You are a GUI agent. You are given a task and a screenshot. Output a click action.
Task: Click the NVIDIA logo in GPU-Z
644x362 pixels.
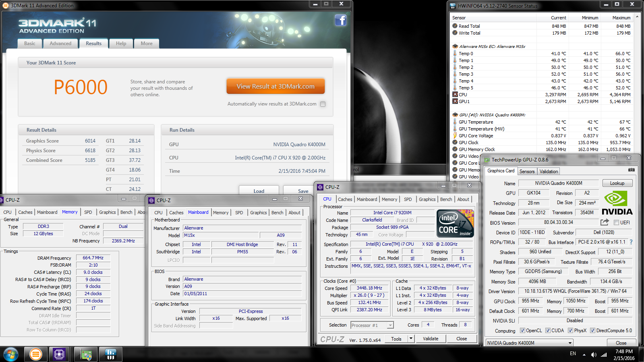coord(617,203)
